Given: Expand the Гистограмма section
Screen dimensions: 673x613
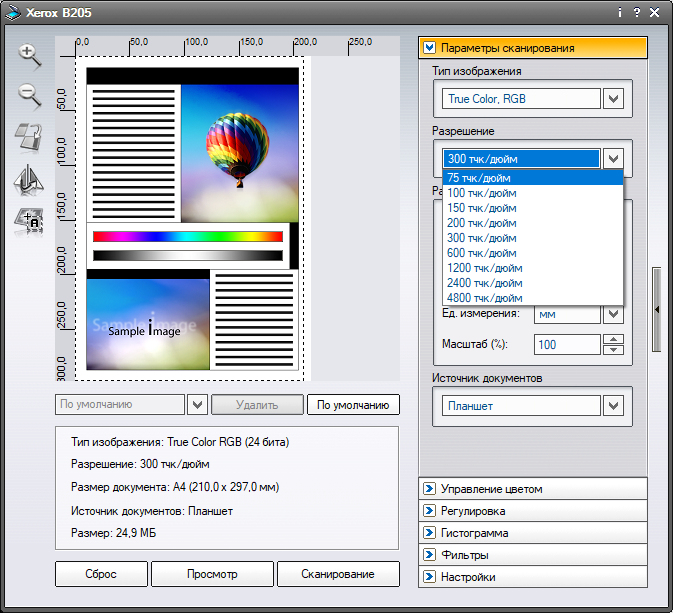Looking at the screenshot, I should tap(430, 533).
